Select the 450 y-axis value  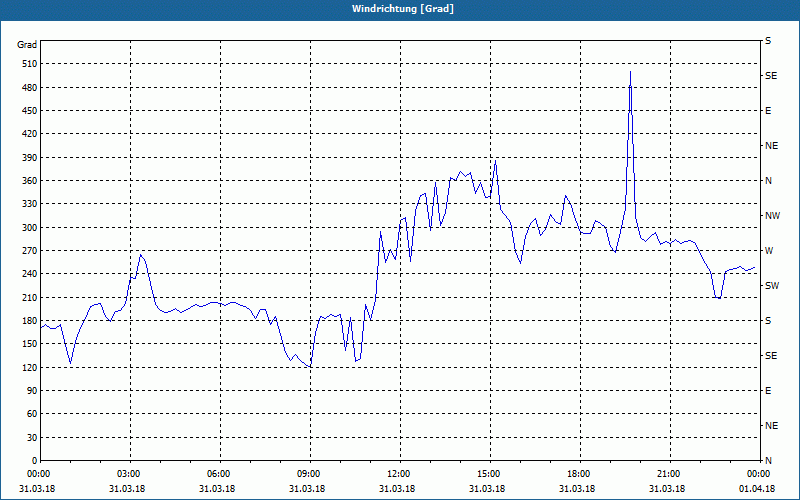point(30,111)
